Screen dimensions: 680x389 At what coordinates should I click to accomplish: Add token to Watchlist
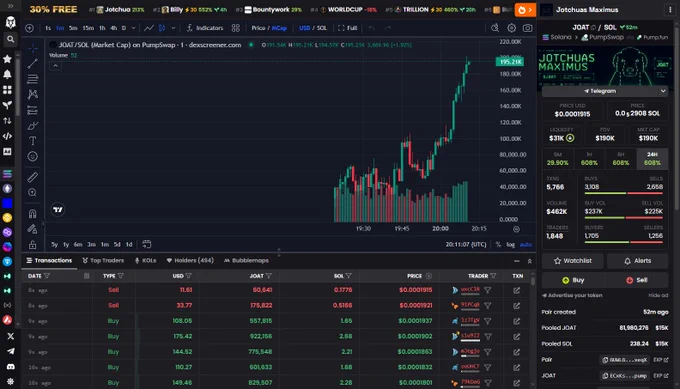pyautogui.click(x=572, y=261)
